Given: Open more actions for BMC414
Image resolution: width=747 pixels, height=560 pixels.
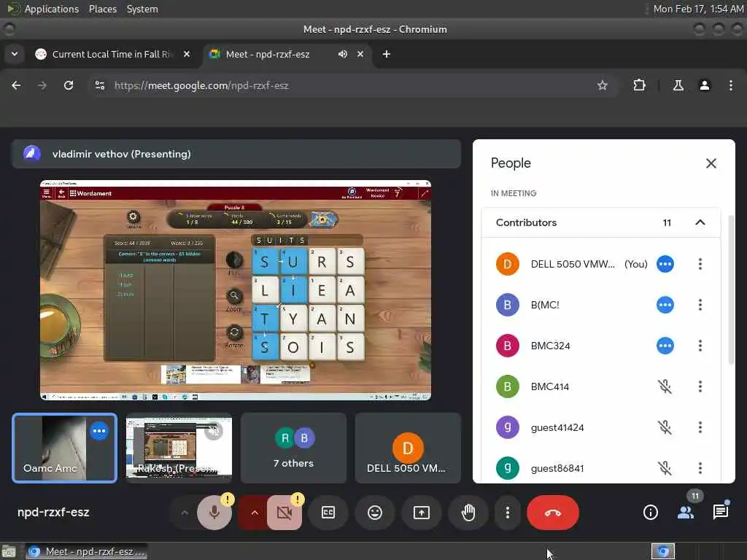Looking at the screenshot, I should tap(700, 386).
